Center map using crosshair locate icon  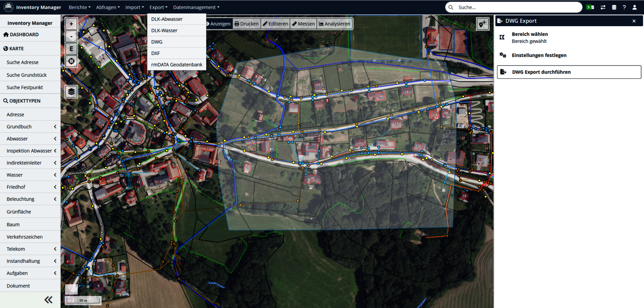71,62
